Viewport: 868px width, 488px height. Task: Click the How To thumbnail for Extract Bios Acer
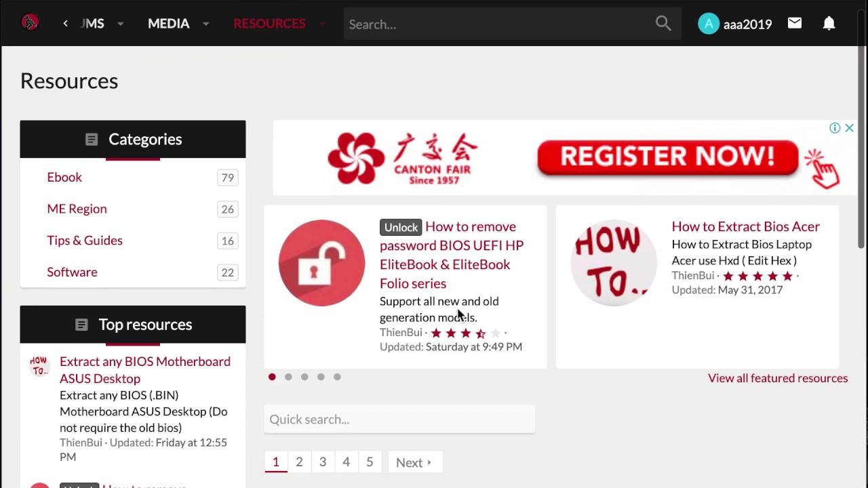614,263
